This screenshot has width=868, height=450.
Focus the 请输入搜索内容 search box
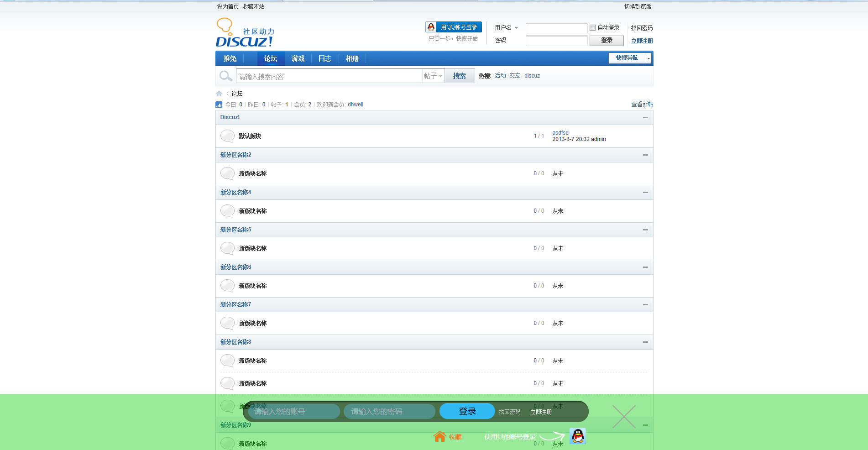[x=329, y=76]
